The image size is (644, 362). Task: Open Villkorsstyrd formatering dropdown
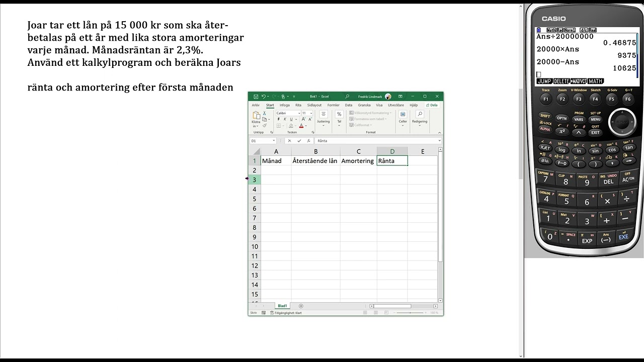370,113
